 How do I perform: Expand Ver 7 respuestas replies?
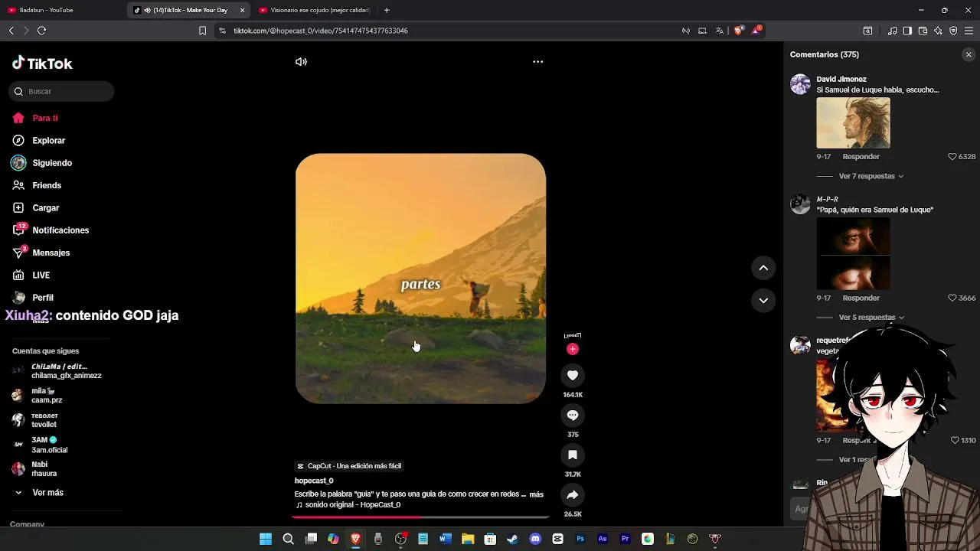[x=871, y=176]
